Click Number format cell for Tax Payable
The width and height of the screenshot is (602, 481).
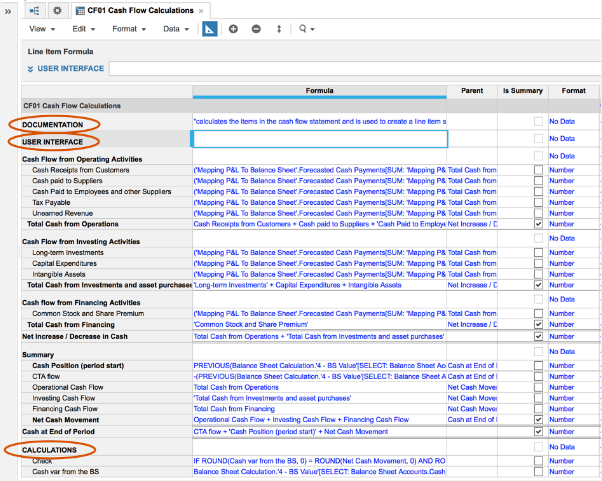tap(574, 202)
